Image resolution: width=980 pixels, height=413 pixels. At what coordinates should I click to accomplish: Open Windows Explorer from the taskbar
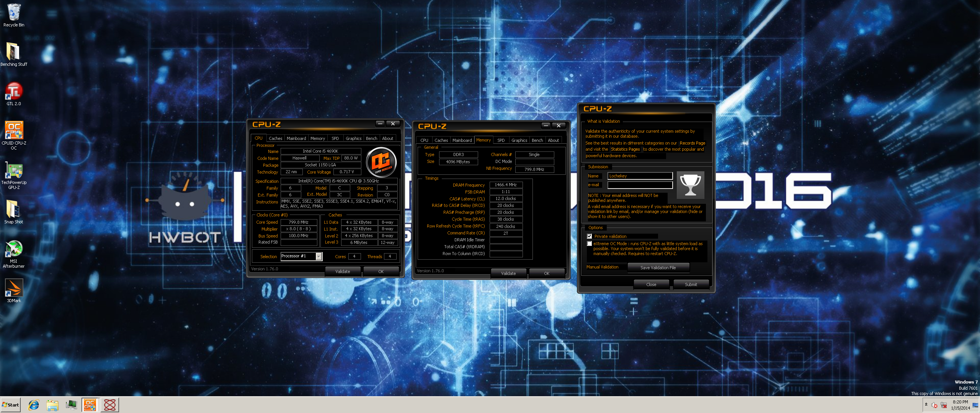tap(52, 405)
